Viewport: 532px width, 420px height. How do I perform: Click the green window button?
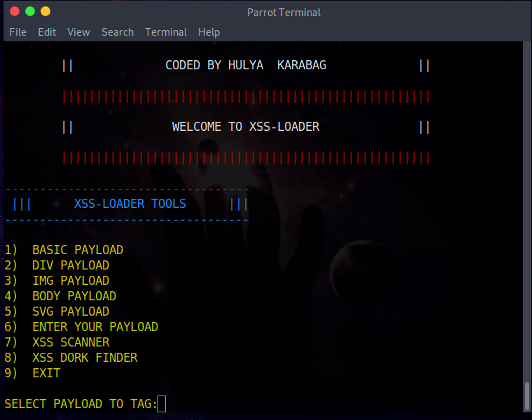point(30,11)
